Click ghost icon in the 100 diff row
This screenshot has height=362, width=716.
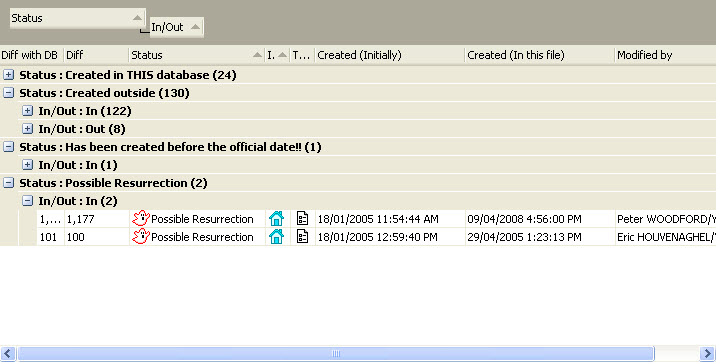[x=141, y=236]
